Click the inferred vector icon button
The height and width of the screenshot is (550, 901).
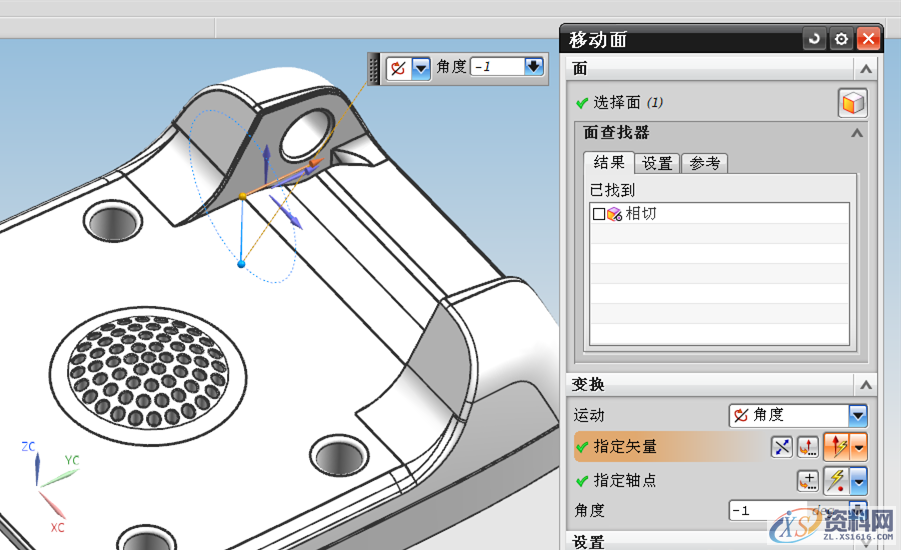click(x=837, y=447)
